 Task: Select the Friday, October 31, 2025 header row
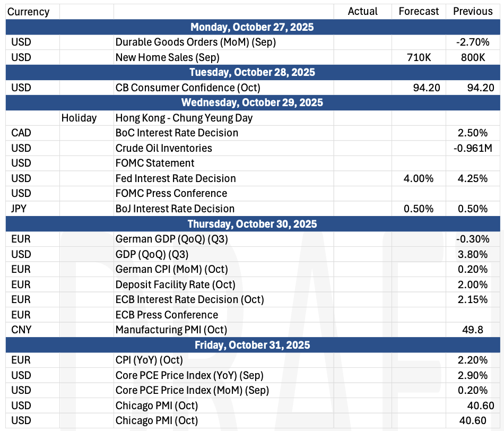(252, 345)
